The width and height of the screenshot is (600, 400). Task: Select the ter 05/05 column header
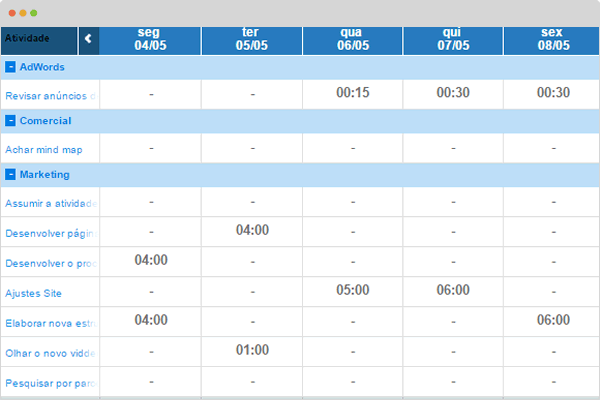pos(252,41)
